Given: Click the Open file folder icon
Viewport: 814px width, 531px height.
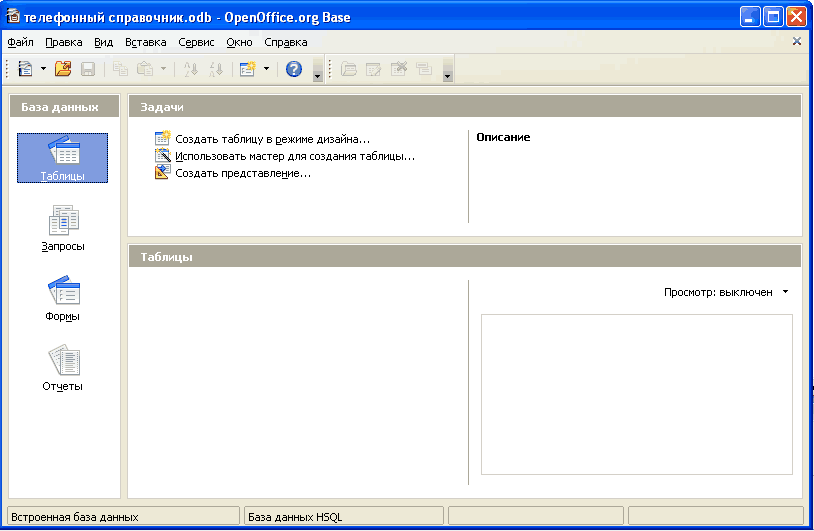Looking at the screenshot, I should (63, 69).
